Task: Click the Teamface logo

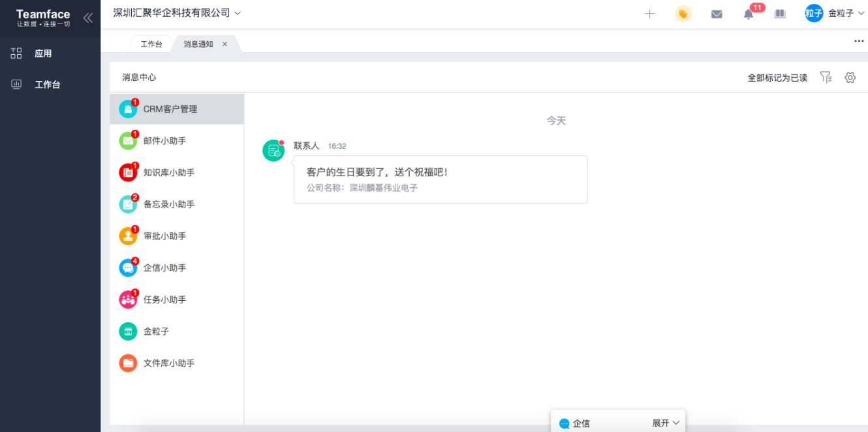Action: [x=43, y=18]
